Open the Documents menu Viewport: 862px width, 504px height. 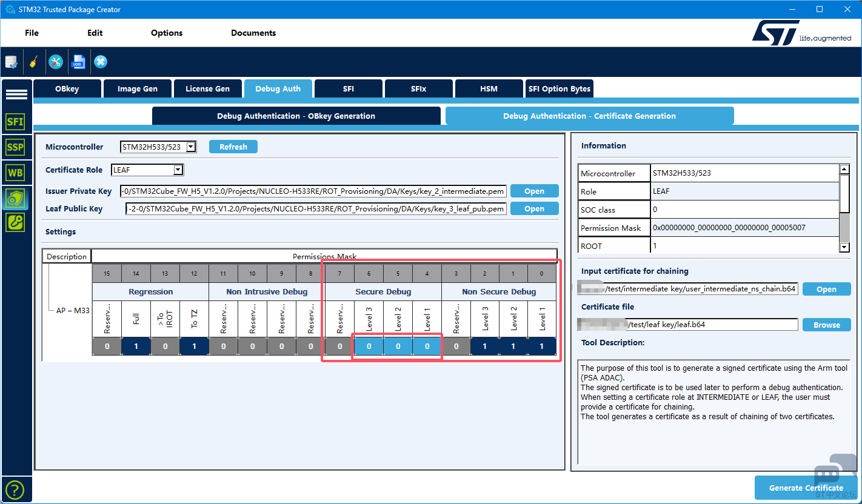[253, 33]
